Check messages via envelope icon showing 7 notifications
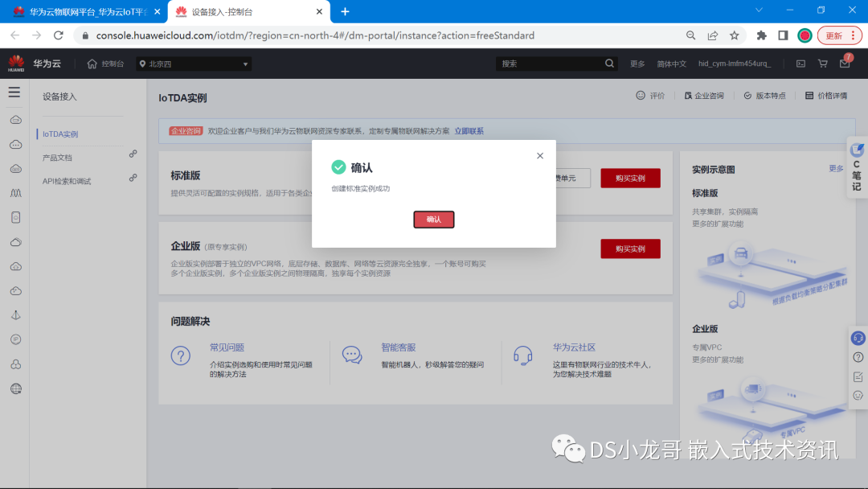Screen dimensions: 868x489 click(x=844, y=63)
